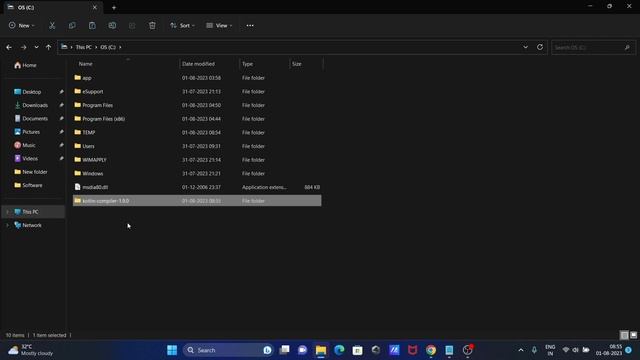
Task: Open Software folder in navigation pane
Action: pos(32,185)
